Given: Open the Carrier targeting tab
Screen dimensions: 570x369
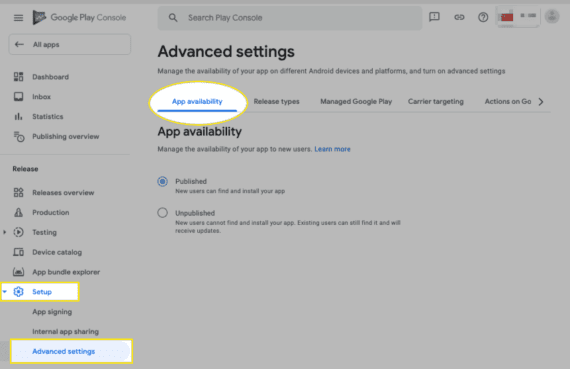Looking at the screenshot, I should [435, 101].
